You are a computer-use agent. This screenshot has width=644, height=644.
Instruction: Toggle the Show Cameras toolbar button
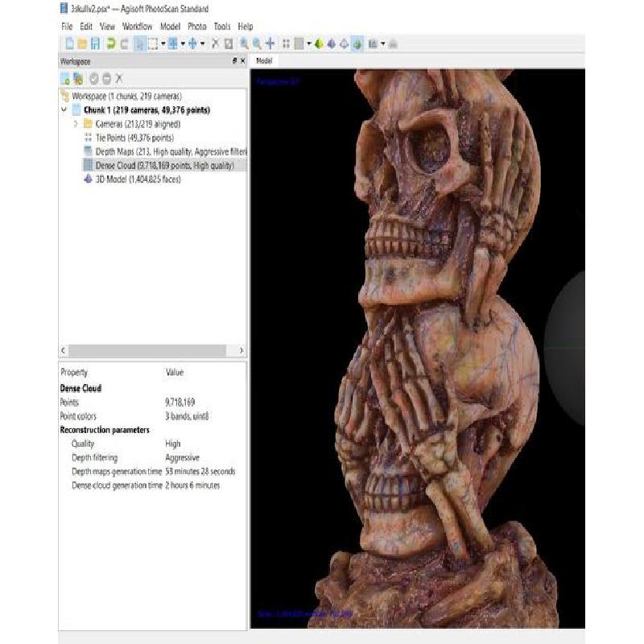tap(374, 43)
